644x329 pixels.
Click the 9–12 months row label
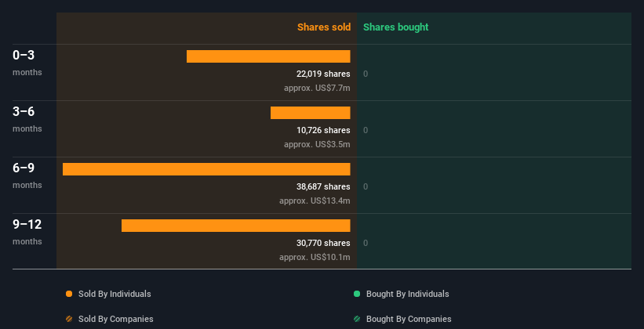coord(27,232)
